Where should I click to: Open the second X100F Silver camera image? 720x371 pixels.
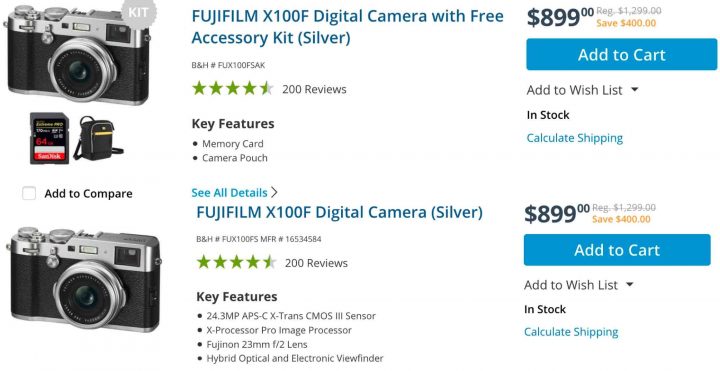point(84,279)
